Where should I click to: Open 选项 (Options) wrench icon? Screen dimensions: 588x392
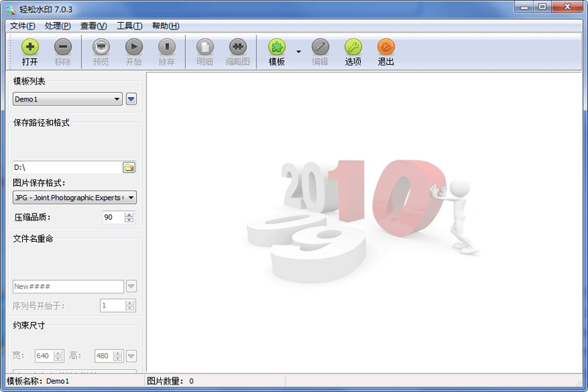click(x=353, y=47)
